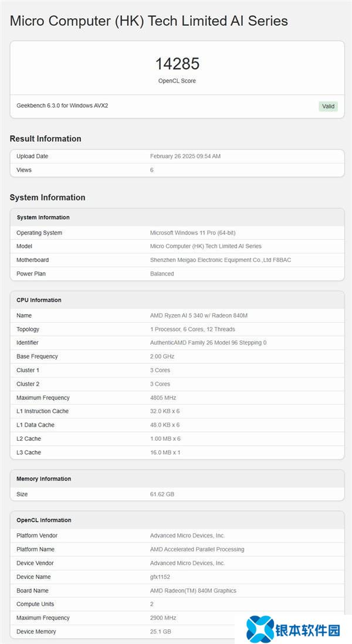Click the Upload Date value February 26 2025
Screen dimensions: 352x644
185,156
